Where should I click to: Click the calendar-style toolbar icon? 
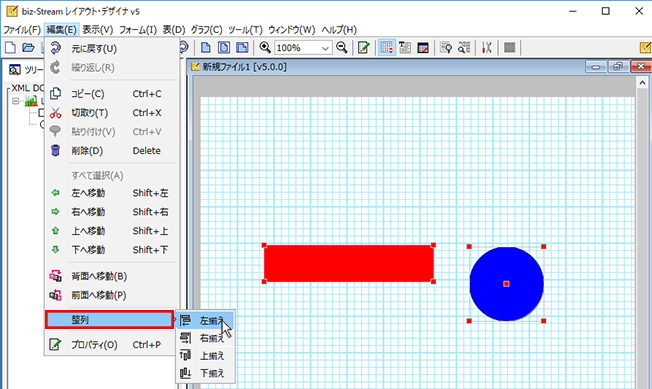pyautogui.click(x=423, y=47)
